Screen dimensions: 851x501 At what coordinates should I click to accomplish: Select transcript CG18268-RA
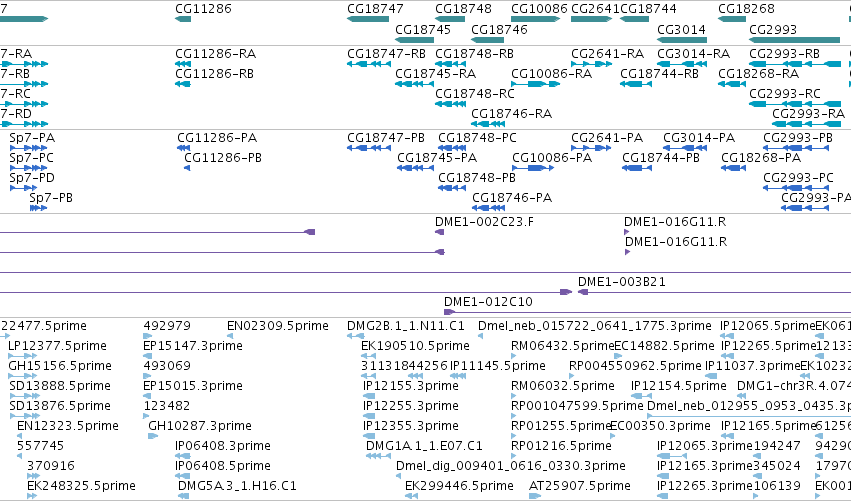coord(758,73)
